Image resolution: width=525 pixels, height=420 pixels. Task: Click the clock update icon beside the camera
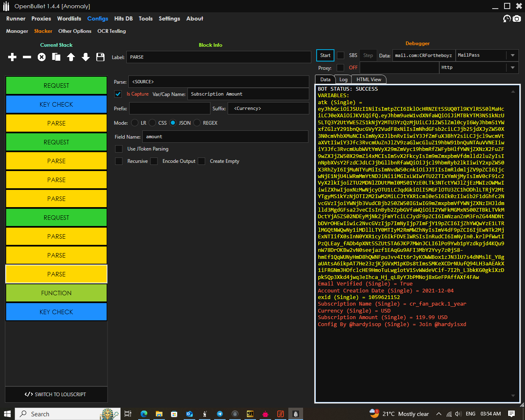coord(507,18)
